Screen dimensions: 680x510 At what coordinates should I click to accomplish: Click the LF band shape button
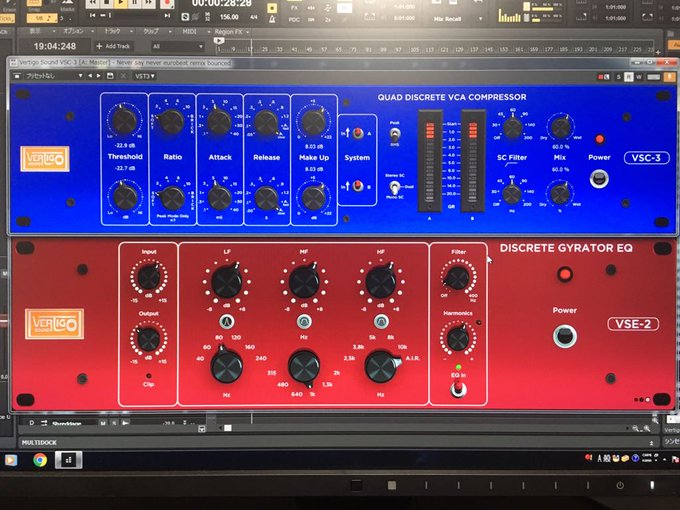pos(226,321)
